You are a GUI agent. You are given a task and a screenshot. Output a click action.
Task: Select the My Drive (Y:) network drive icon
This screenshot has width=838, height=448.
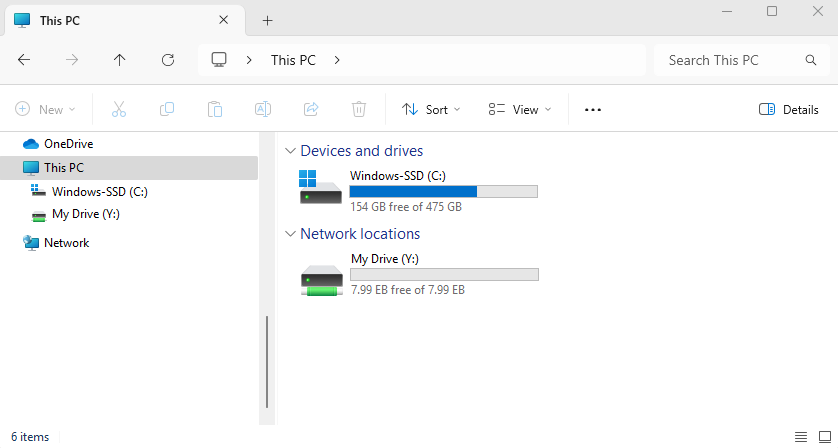coord(321,280)
